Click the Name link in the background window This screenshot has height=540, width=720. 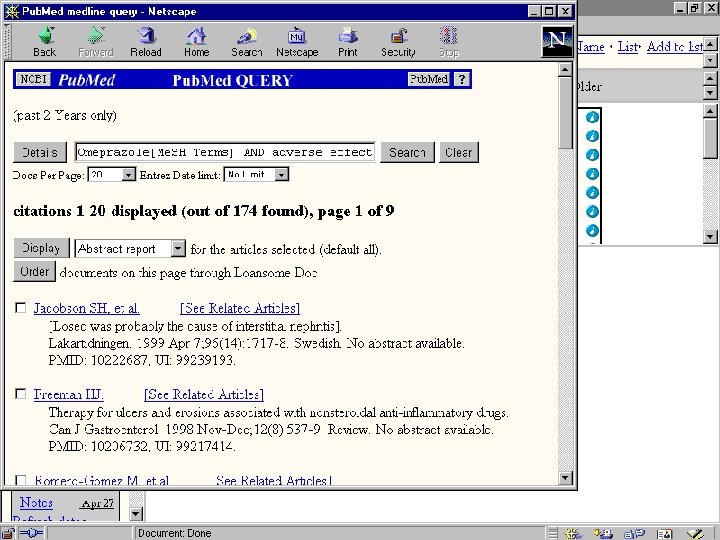tap(591, 46)
